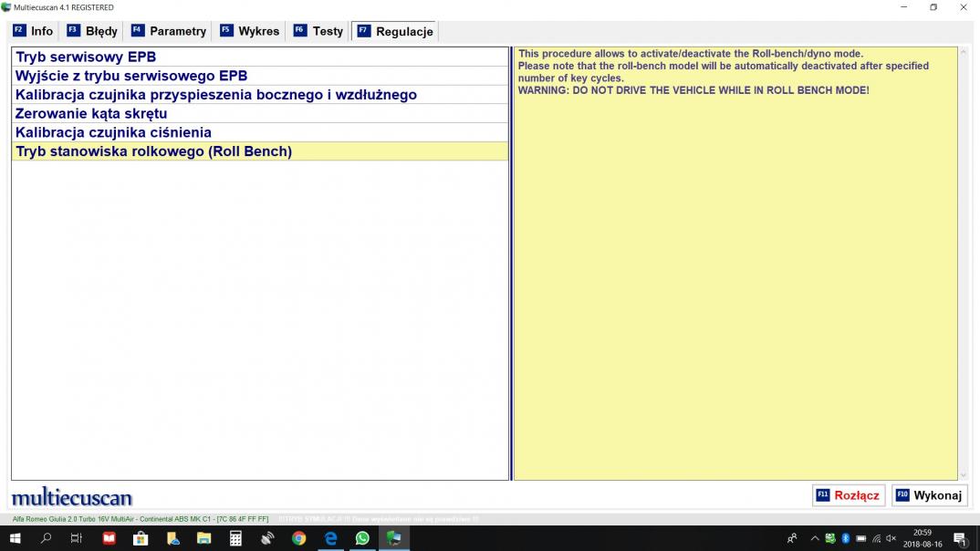
Task: Click the multiecuscan logo
Action: (72, 497)
